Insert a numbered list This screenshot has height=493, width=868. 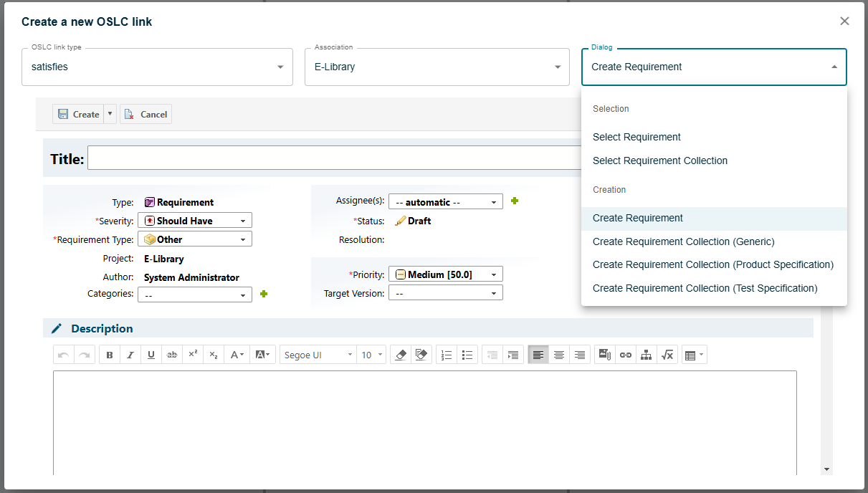coord(447,355)
